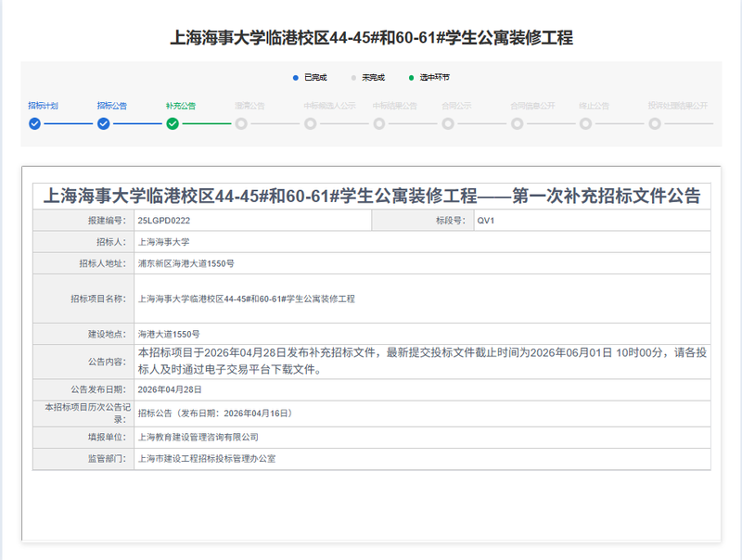742x560 pixels.
Task: Click the page title 上海海事大学临港校区 heading
Action: coord(371,38)
